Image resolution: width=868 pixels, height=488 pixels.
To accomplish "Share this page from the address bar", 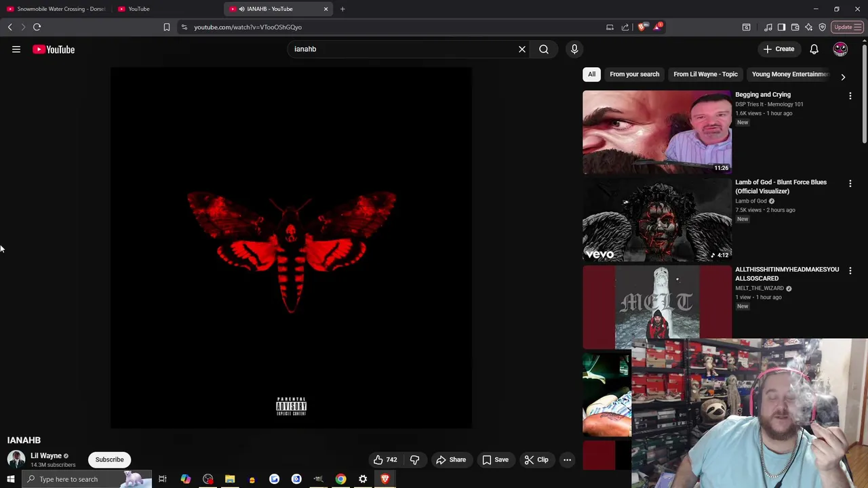I will point(625,27).
